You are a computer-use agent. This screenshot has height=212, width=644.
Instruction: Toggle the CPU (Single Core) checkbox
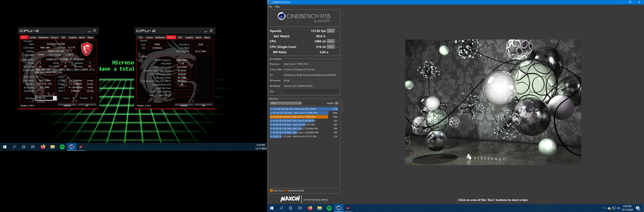pyautogui.click(x=337, y=47)
